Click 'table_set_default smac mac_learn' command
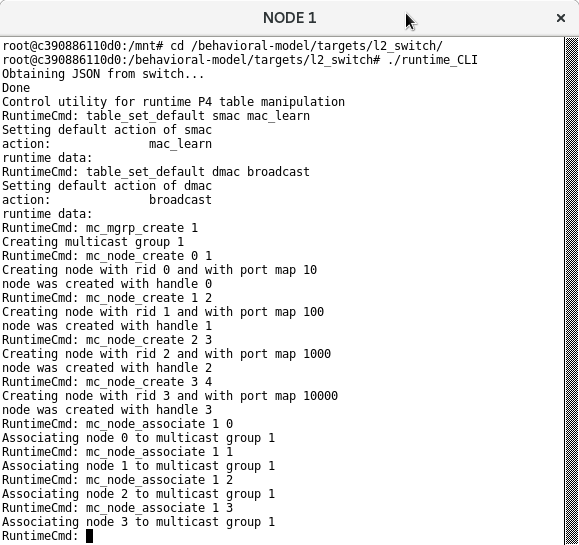Screen dimensions: 579x545 [x=198, y=116]
